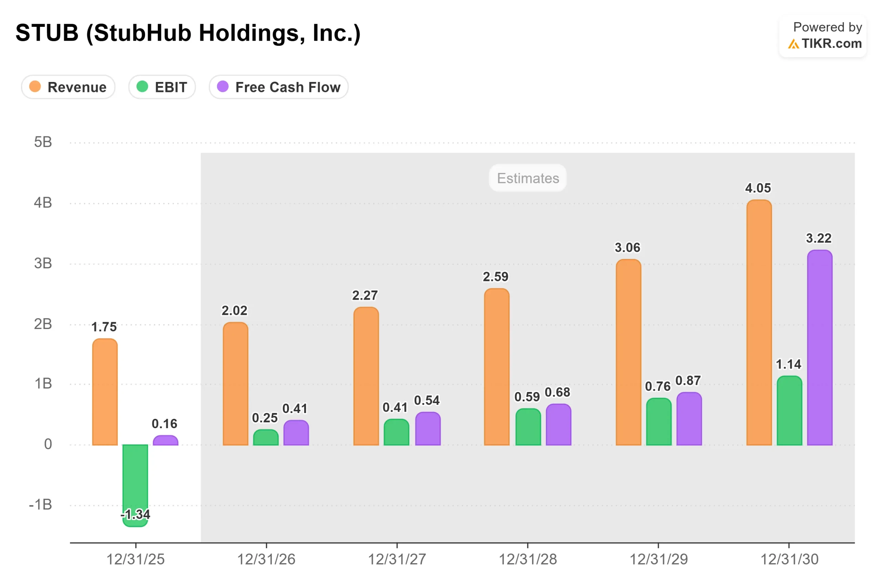This screenshot has height=588, width=882.
Task: Click the -1.34 EBIT value label
Action: tap(135, 515)
